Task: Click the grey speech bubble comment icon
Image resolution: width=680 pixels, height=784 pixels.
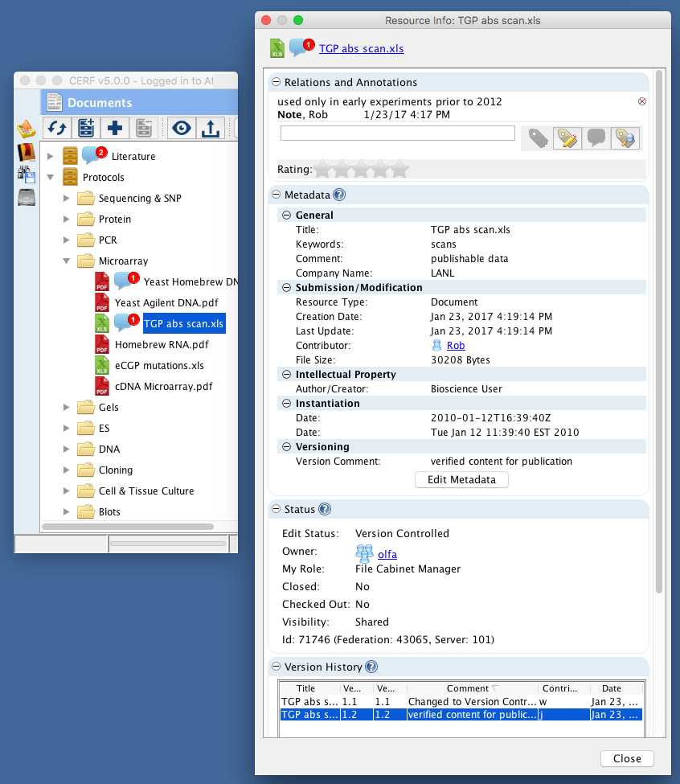Action: point(596,138)
